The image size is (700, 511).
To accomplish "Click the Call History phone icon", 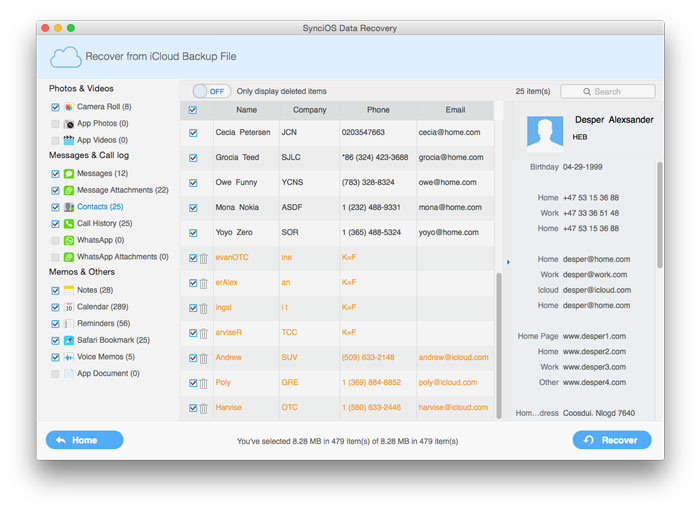I will 69,224.
